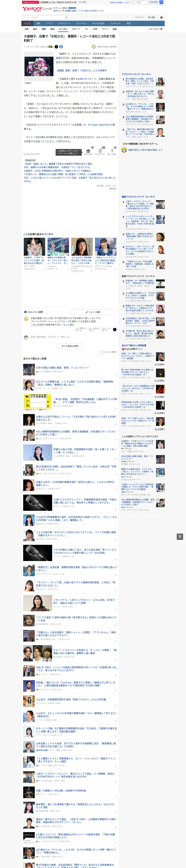The height and width of the screenshot is (868, 186).
Task: Share the article on X
Action: [x=56, y=47]
